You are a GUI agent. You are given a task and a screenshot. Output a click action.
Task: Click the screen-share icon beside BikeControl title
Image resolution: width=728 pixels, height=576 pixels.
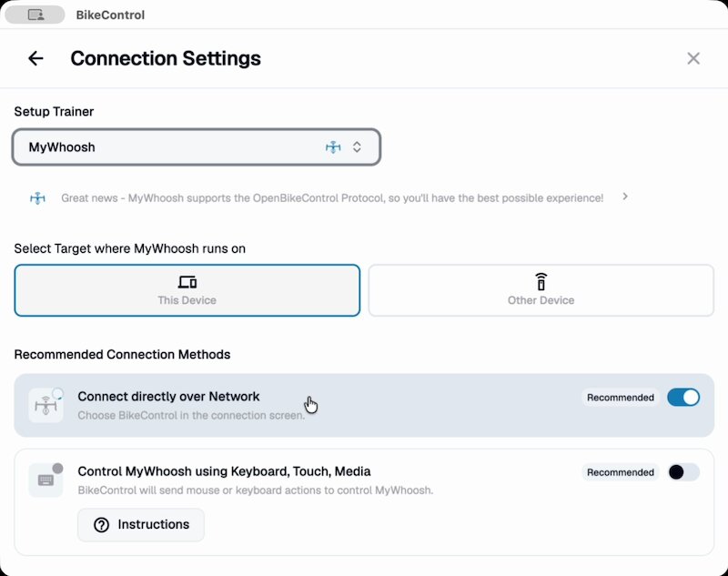(x=35, y=15)
